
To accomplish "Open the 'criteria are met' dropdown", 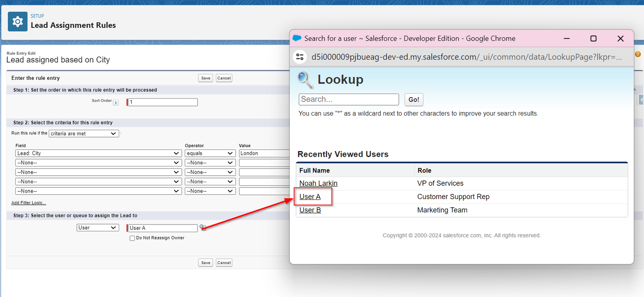I will pos(83,134).
